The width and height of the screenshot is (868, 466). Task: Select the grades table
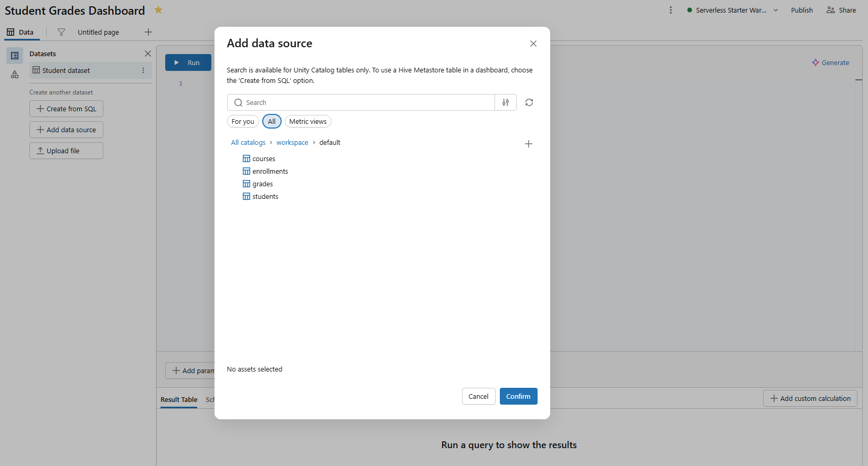pos(258,184)
